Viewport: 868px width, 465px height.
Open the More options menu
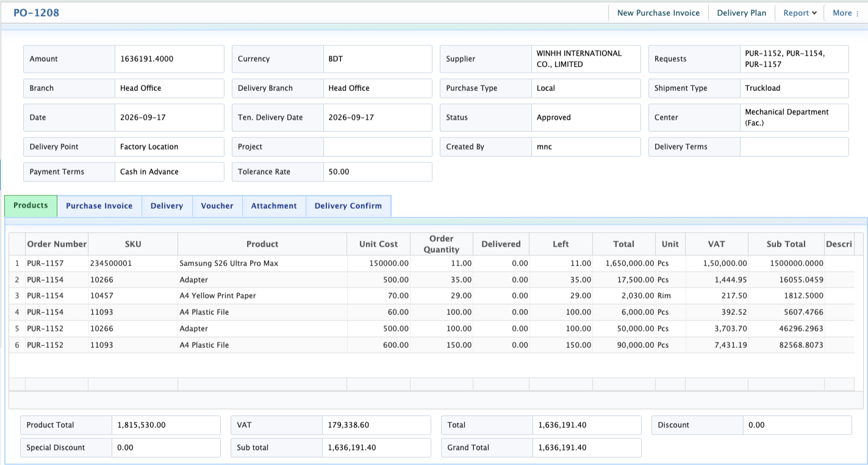(845, 13)
